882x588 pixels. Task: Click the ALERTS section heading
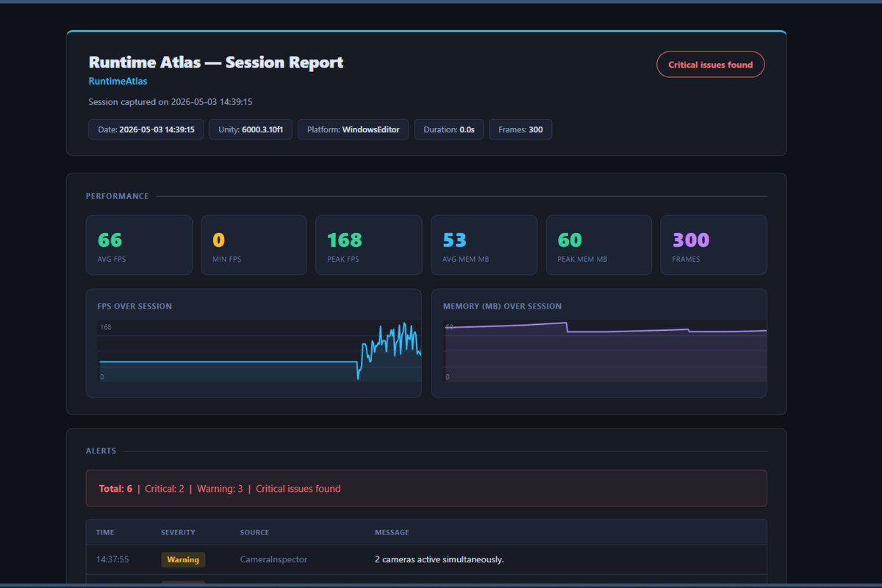click(x=101, y=451)
